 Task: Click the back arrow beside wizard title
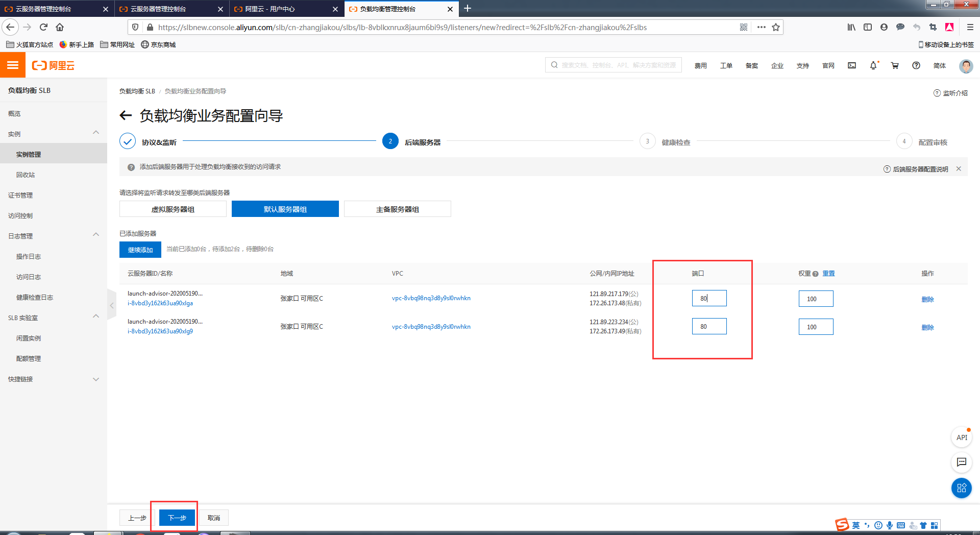(126, 116)
